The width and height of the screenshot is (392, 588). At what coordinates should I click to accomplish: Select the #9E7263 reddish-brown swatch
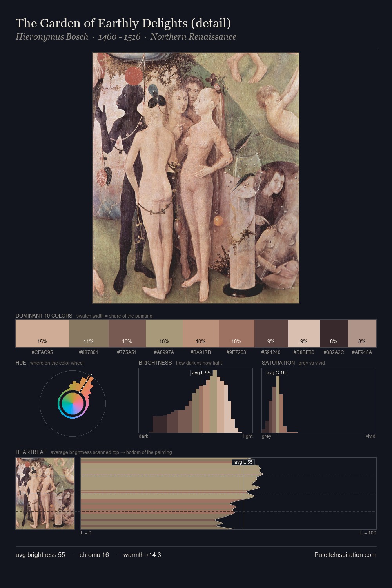click(236, 334)
